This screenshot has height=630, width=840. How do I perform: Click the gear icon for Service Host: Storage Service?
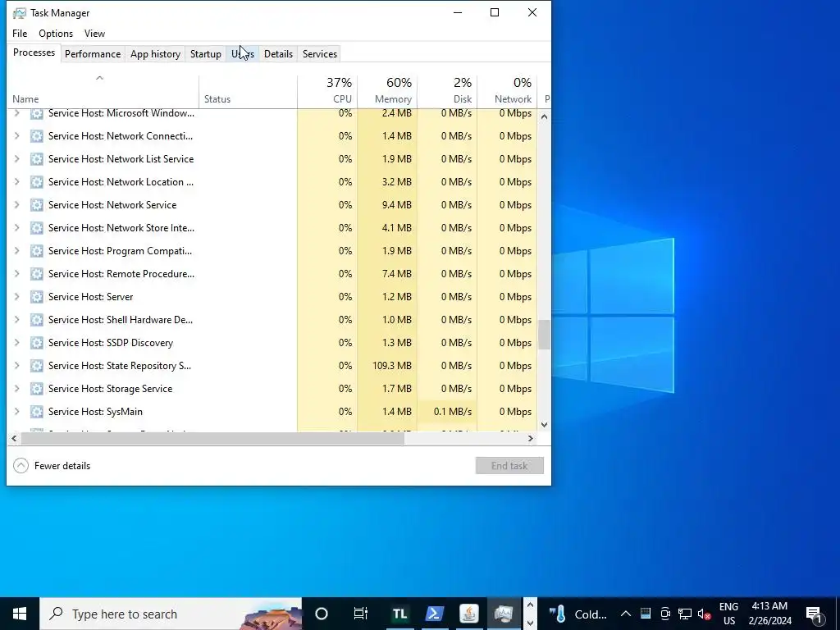[36, 389]
